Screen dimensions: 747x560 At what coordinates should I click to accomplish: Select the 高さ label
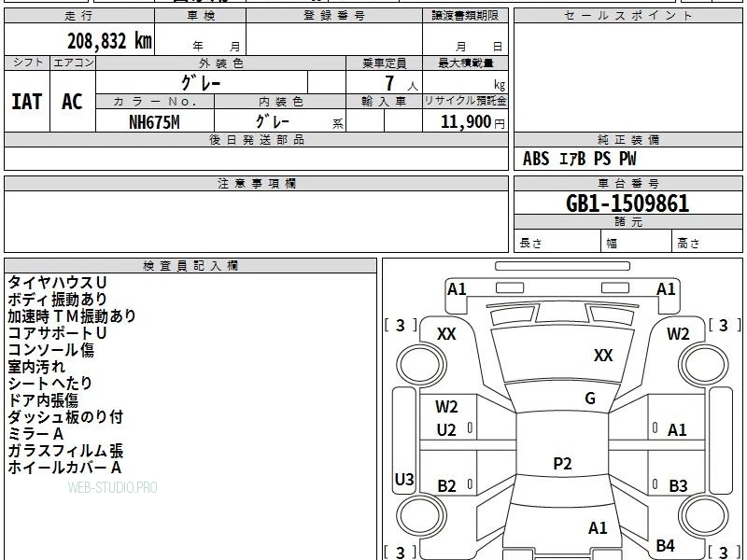coord(688,244)
